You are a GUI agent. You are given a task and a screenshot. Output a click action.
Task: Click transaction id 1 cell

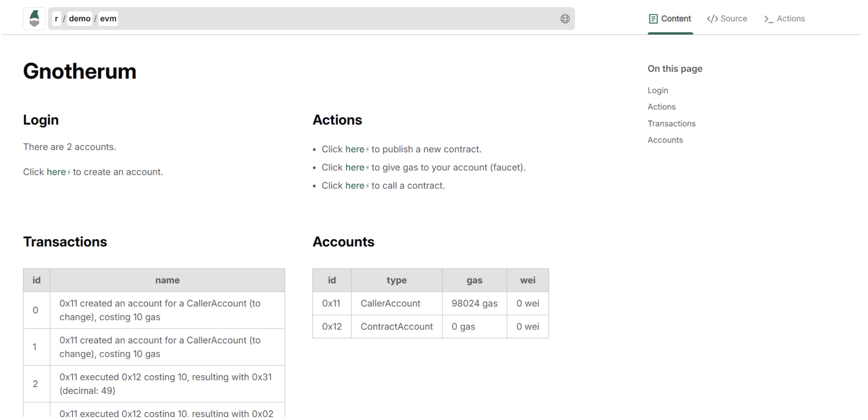(37, 347)
